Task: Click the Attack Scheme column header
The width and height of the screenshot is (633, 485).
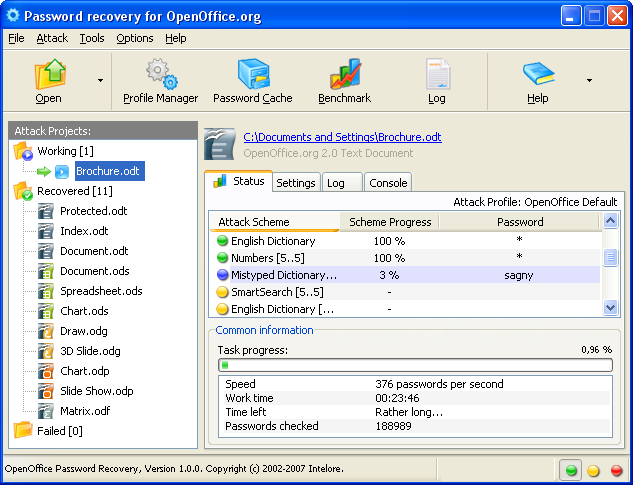Action: pyautogui.click(x=275, y=222)
